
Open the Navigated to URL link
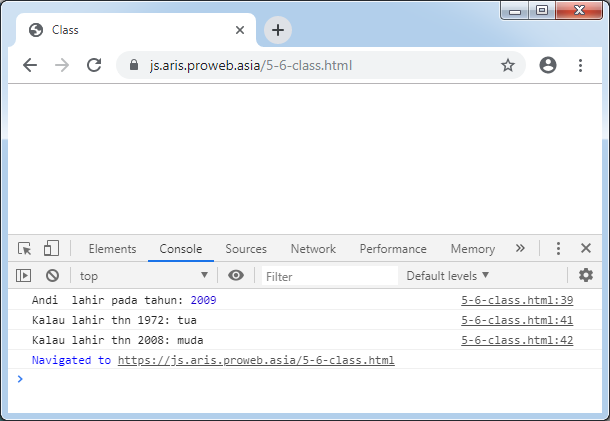[x=256, y=360]
